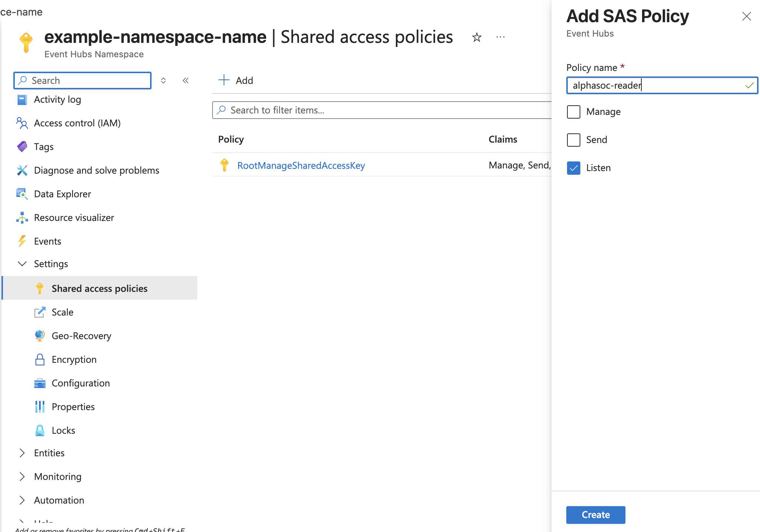Viewport: 760px width, 532px height.
Task: Enable the Manage checkbox
Action: (573, 112)
